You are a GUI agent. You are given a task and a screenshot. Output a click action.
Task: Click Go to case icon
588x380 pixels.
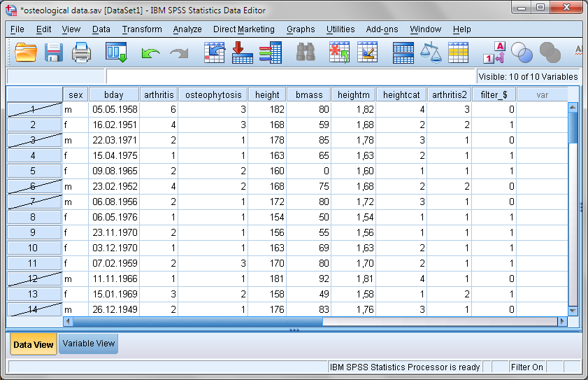click(x=215, y=52)
